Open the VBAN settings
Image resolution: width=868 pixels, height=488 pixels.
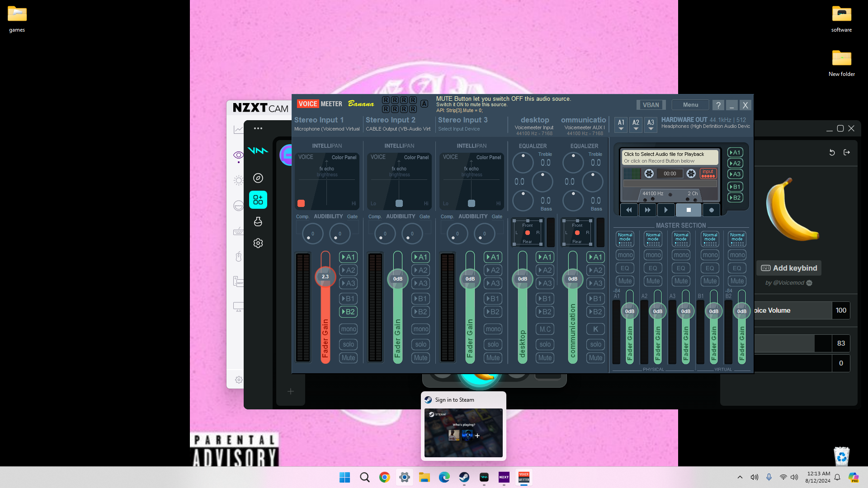click(651, 105)
